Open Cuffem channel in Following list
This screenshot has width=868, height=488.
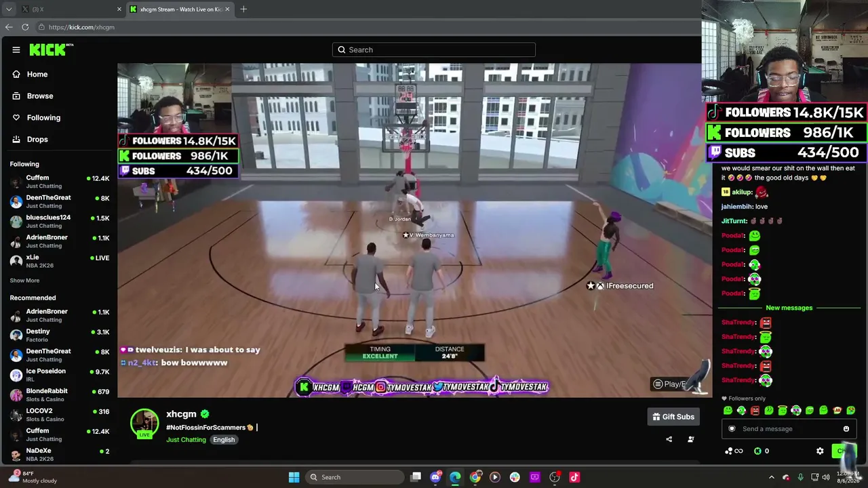(x=59, y=182)
